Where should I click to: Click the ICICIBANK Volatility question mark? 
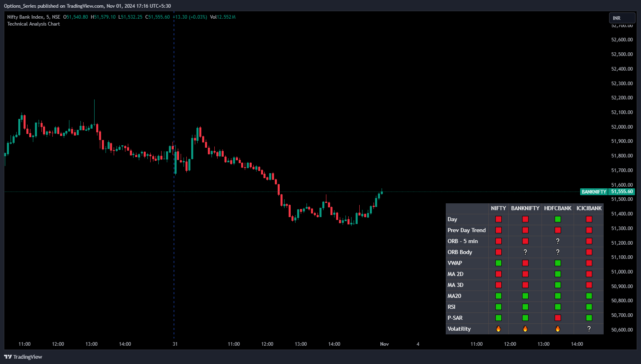pyautogui.click(x=589, y=329)
